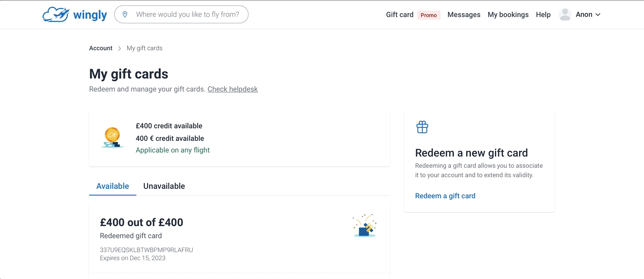The width and height of the screenshot is (644, 279).
Task: Expand the Anon account dropdown arrow
Action: [598, 15]
